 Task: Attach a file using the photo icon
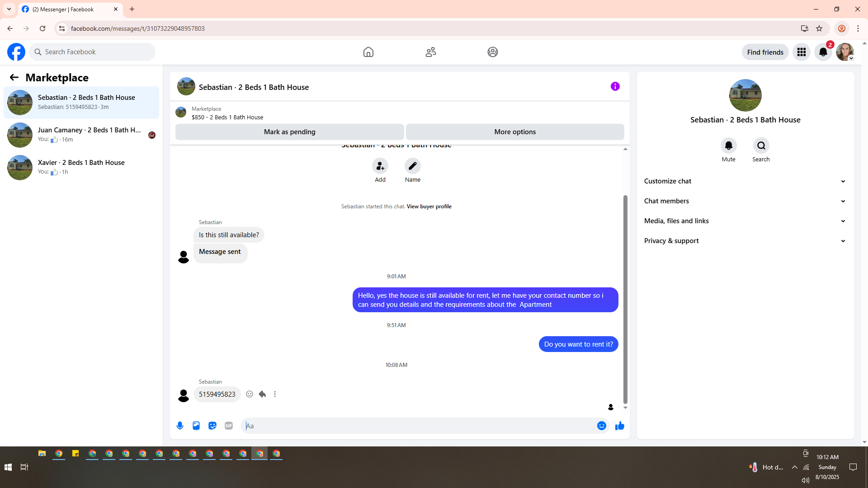pyautogui.click(x=196, y=426)
